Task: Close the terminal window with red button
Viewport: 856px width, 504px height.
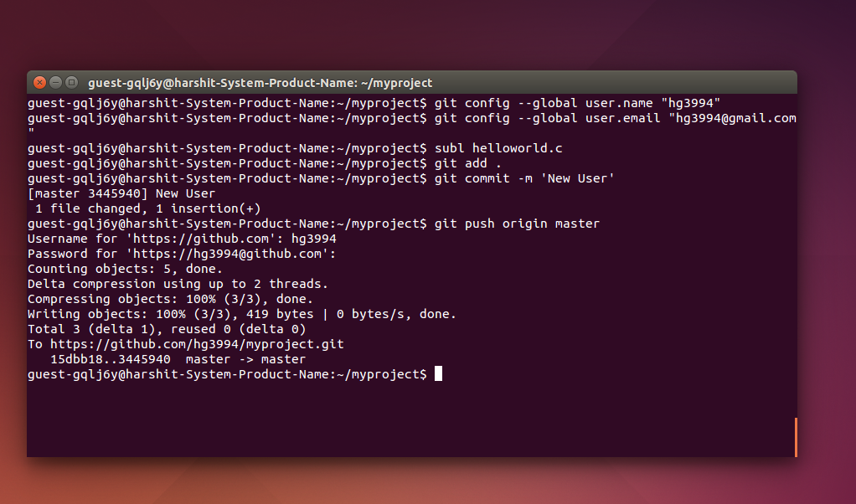Action: (x=40, y=82)
